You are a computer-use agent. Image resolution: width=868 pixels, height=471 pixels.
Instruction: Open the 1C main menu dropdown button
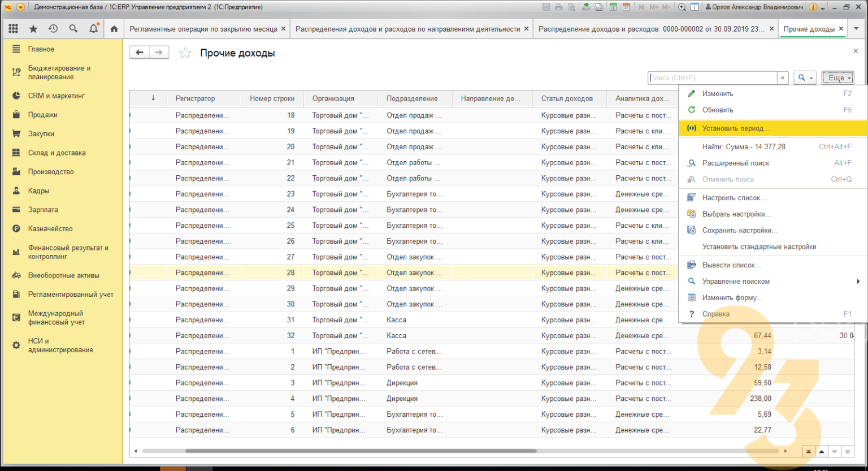coord(21,7)
